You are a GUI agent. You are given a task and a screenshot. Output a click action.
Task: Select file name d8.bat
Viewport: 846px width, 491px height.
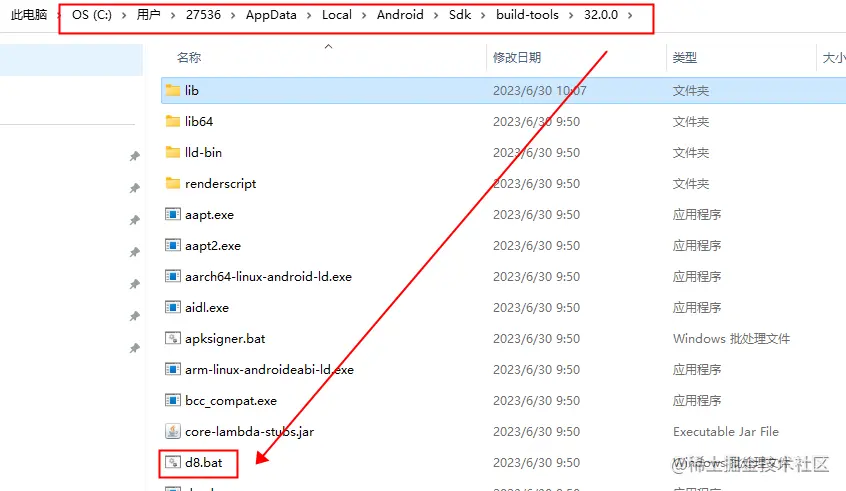point(203,462)
